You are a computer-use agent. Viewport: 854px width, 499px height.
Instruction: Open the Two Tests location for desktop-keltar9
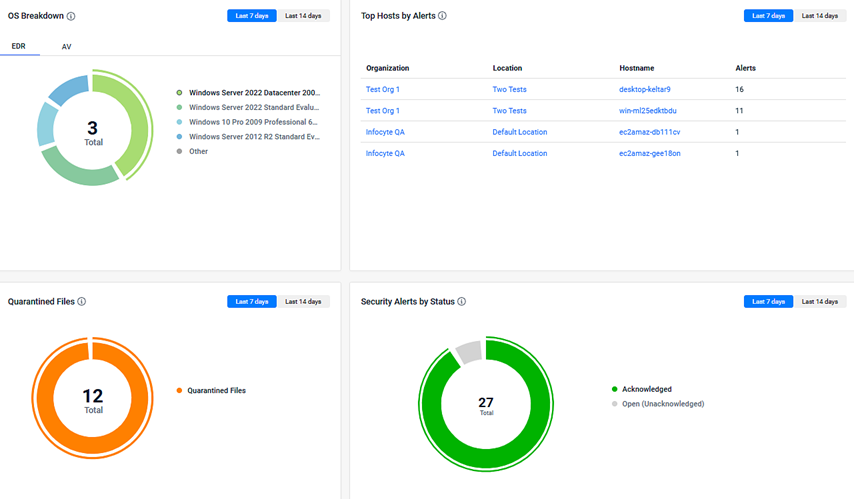509,90
